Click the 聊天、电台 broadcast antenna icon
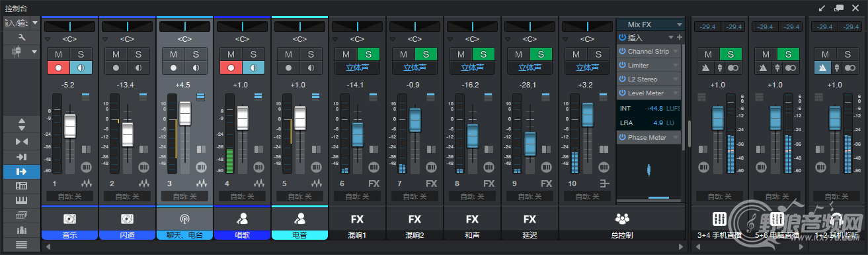The height and width of the screenshot is (255, 868). 184,218
